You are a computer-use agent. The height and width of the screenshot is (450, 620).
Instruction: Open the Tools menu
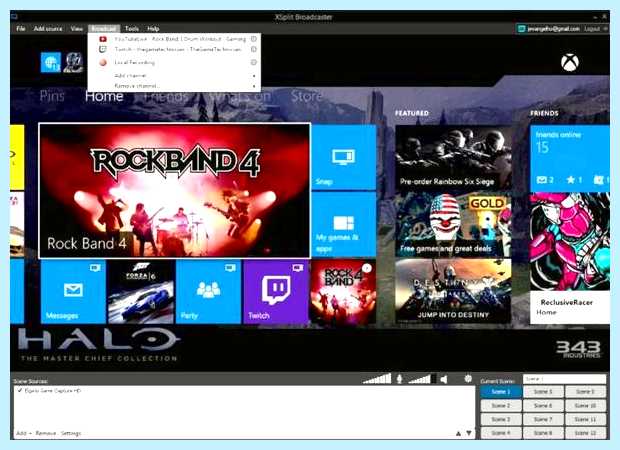[132, 28]
